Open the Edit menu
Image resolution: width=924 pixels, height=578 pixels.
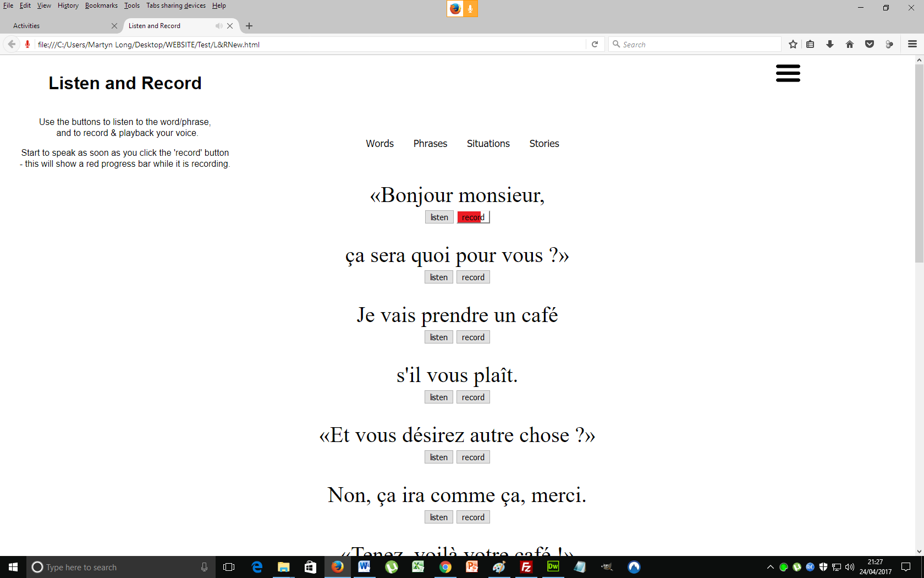(x=25, y=6)
